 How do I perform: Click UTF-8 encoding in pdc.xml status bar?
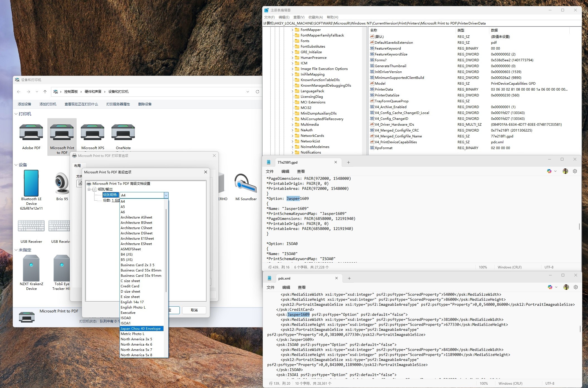click(x=550, y=383)
